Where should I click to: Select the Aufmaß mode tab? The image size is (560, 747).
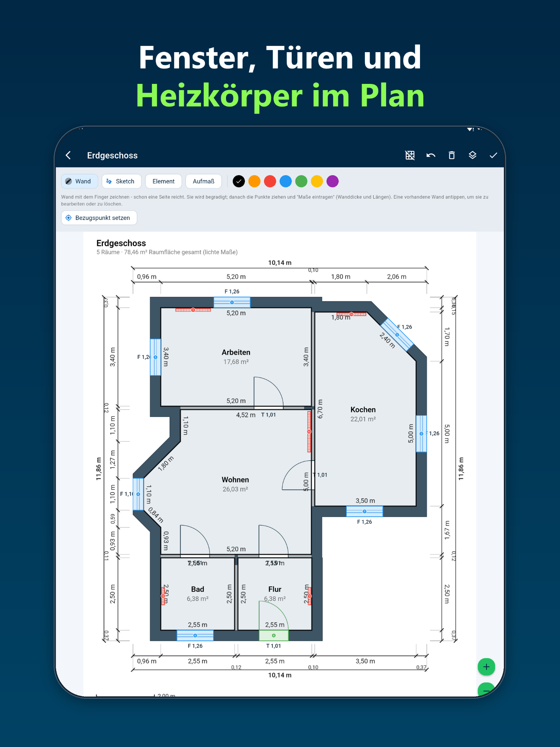click(x=203, y=181)
